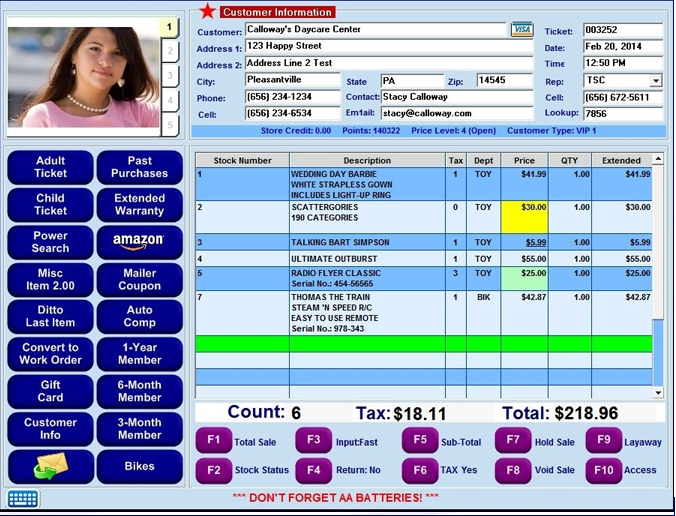Switch to customer tab 1
Viewport: 676px width, 516px height.
(169, 27)
